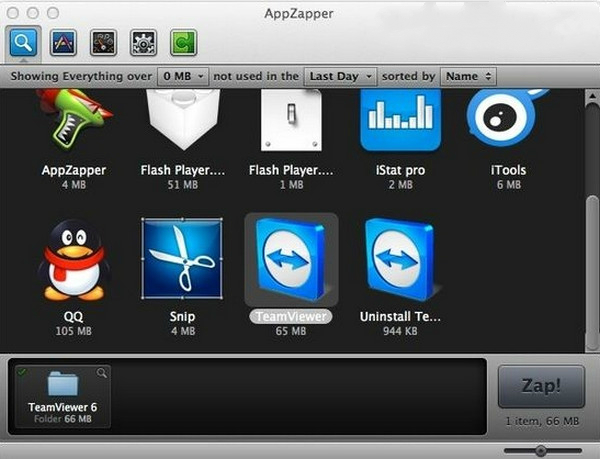Open the green plugins toolbar icon
The height and width of the screenshot is (459, 600).
coord(183,42)
